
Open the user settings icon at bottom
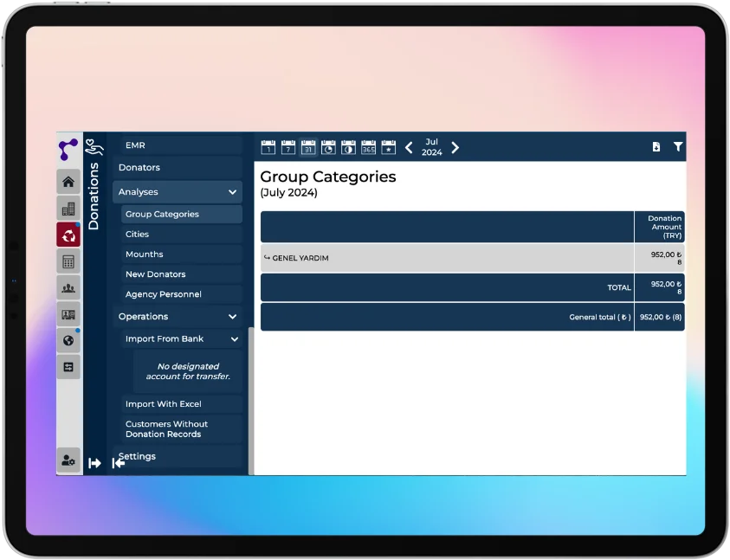point(68,460)
